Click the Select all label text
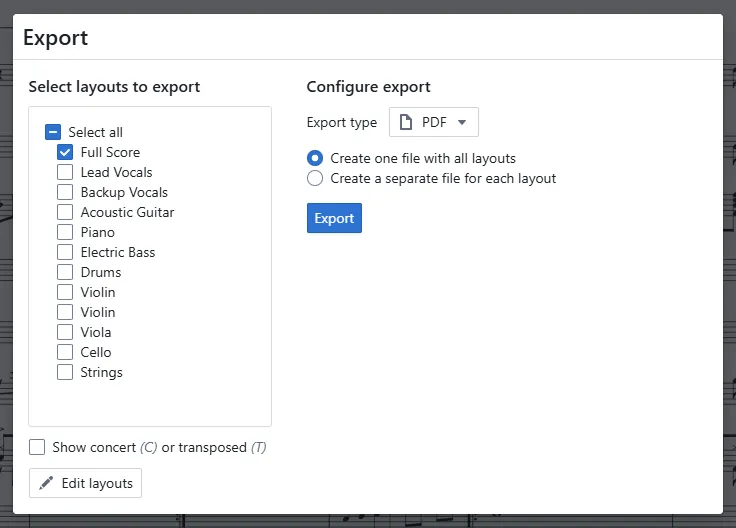Viewport: 736px width, 528px height. 96,132
